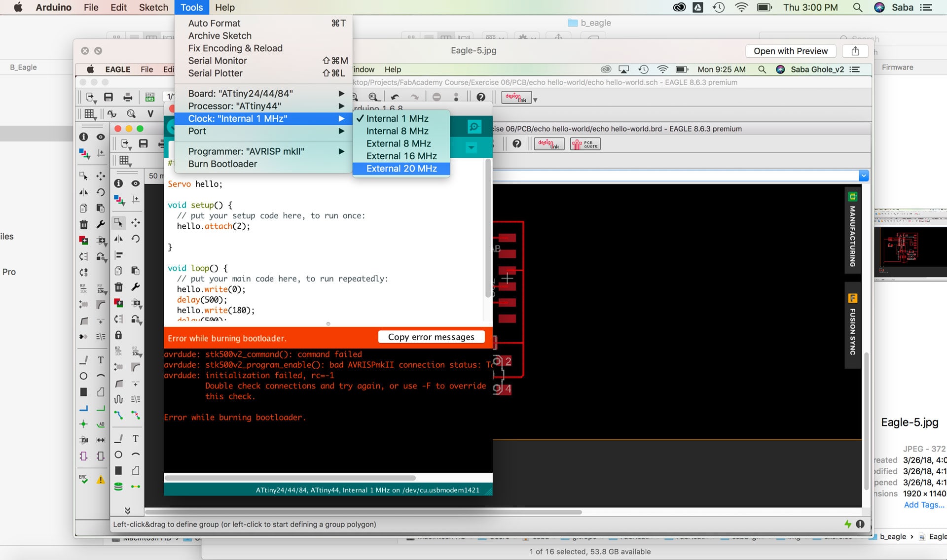Image resolution: width=947 pixels, height=560 pixels.
Task: Choose External 20 MHz clock option
Action: [x=401, y=169]
